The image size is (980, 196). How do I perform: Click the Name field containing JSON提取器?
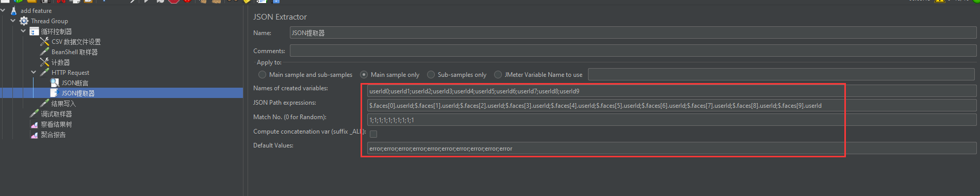(x=633, y=33)
